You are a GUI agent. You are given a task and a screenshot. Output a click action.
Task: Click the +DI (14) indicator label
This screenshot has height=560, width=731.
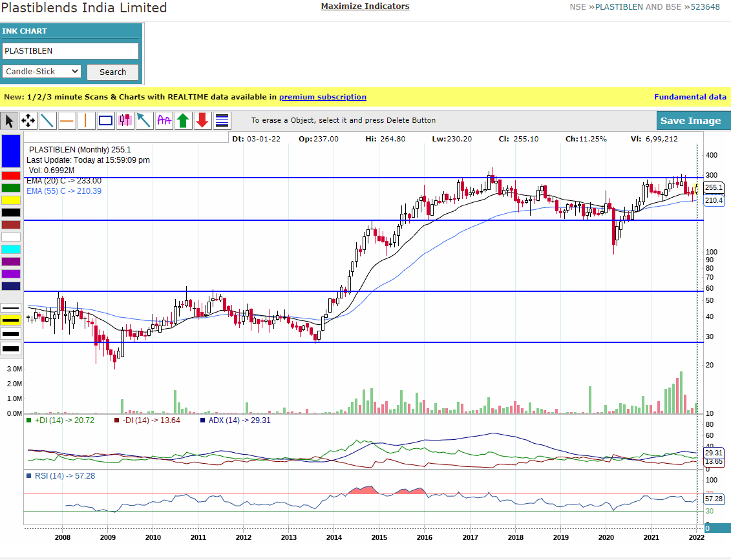[x=61, y=420]
